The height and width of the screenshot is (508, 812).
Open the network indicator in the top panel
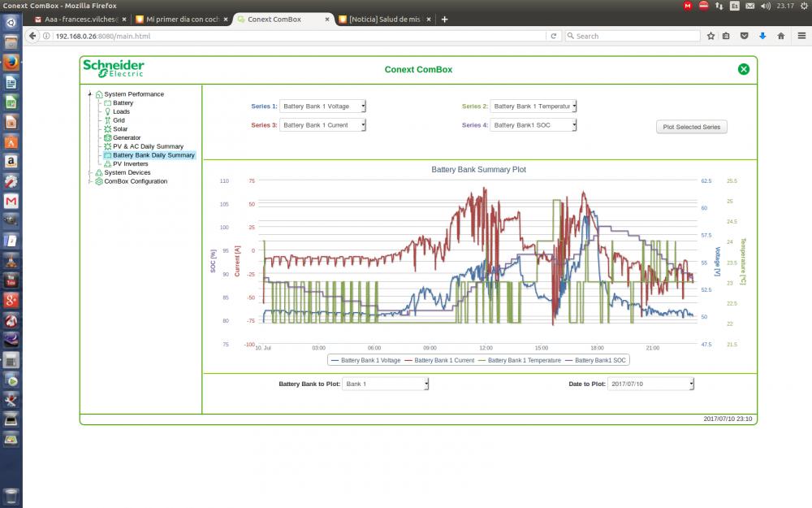pos(719,6)
